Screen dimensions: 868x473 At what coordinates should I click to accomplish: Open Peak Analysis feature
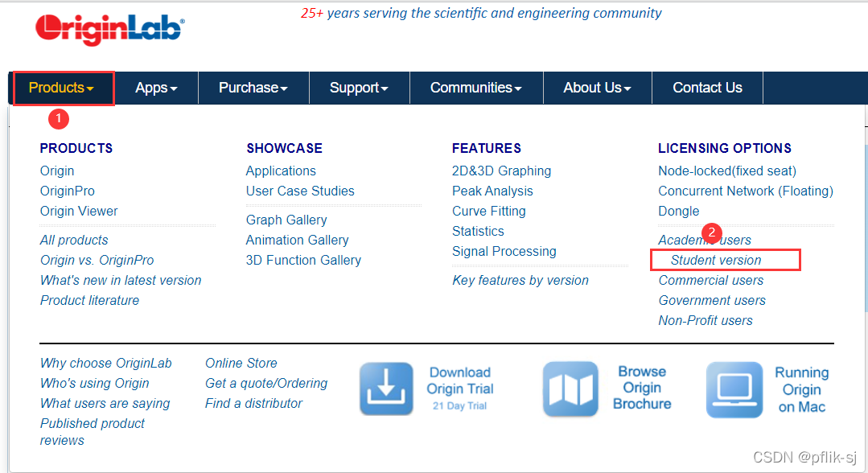pos(492,191)
